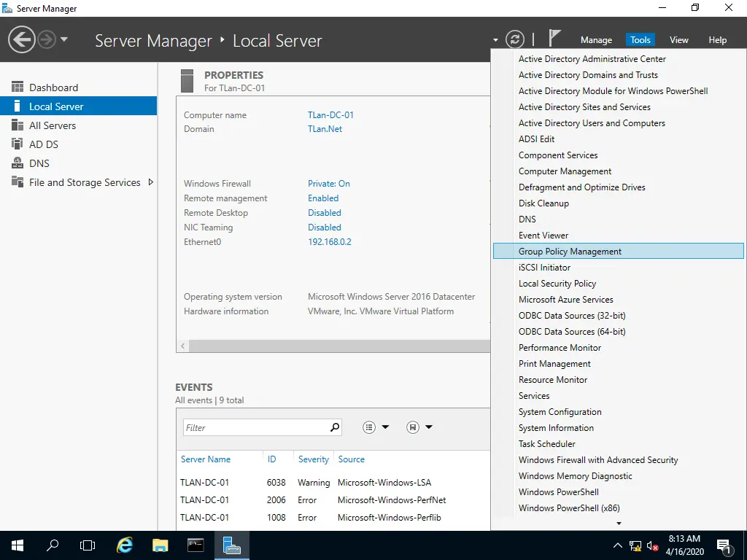Click the All Servers sidebar icon

(x=18, y=125)
